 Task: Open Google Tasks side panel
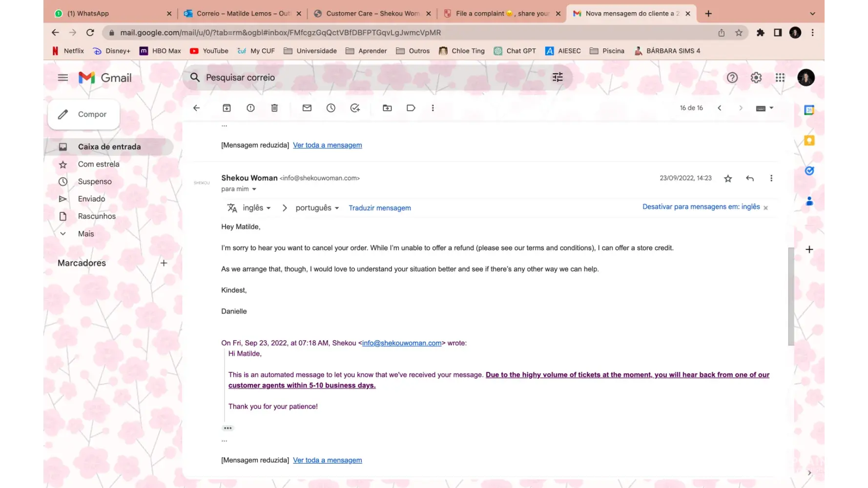click(x=809, y=171)
